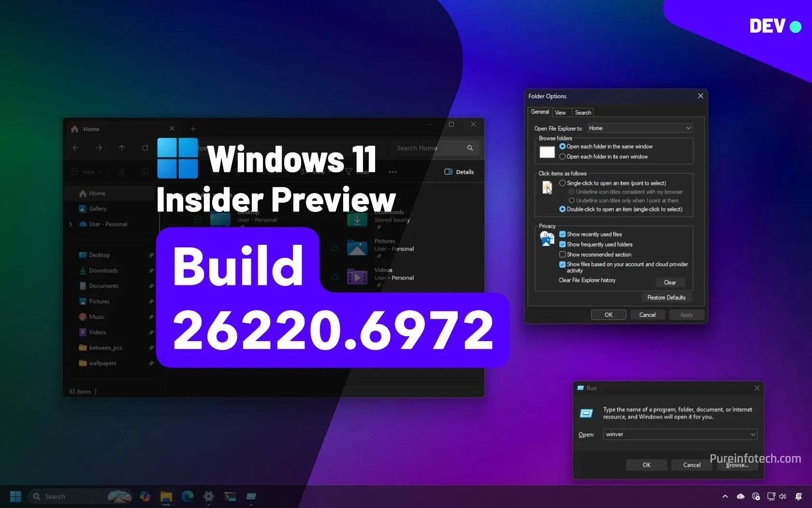The image size is (812, 508).
Task: Click the 63 items status bar text
Action: [80, 391]
